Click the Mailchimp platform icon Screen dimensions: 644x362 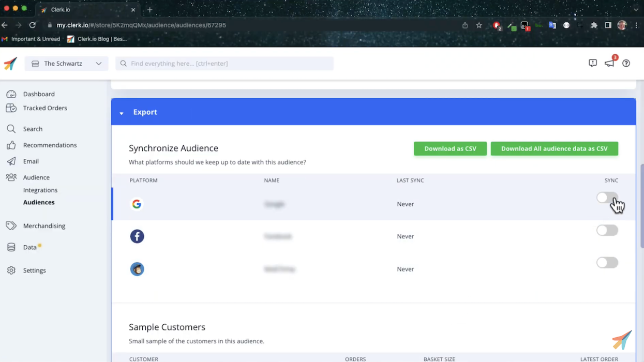(x=137, y=269)
